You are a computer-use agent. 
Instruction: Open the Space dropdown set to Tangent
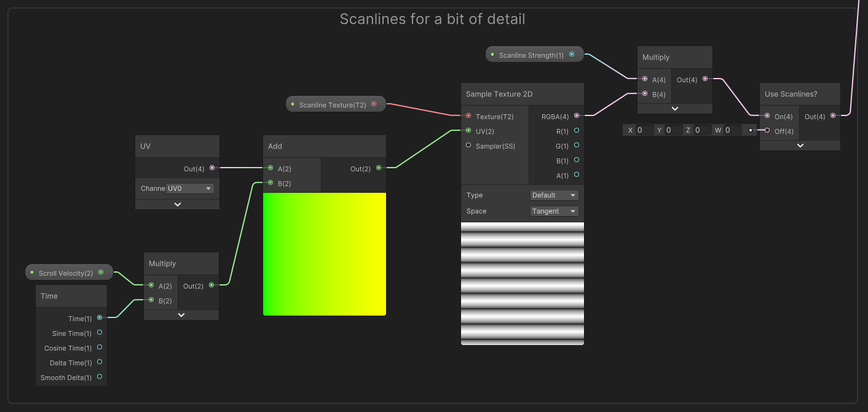[x=554, y=211]
